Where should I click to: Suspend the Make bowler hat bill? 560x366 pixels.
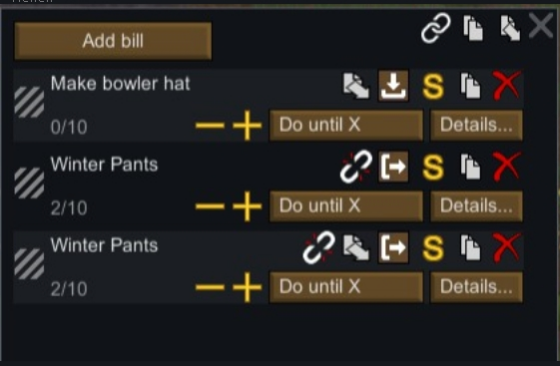(x=433, y=86)
